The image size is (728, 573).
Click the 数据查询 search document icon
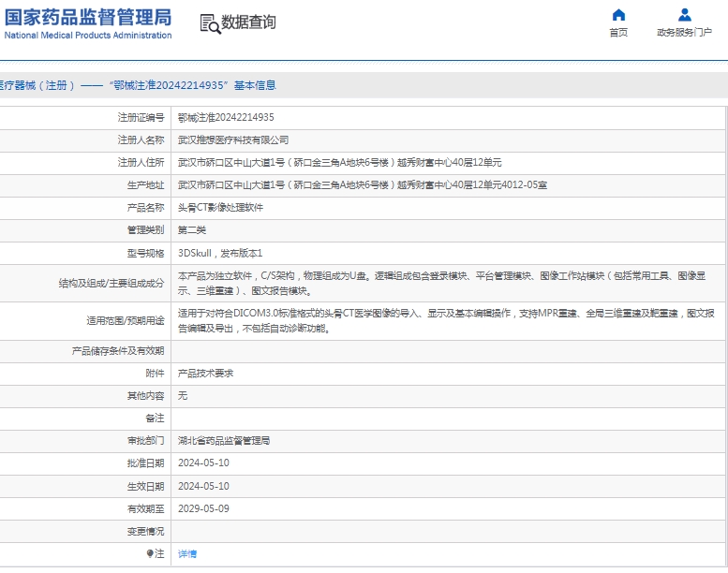210,23
